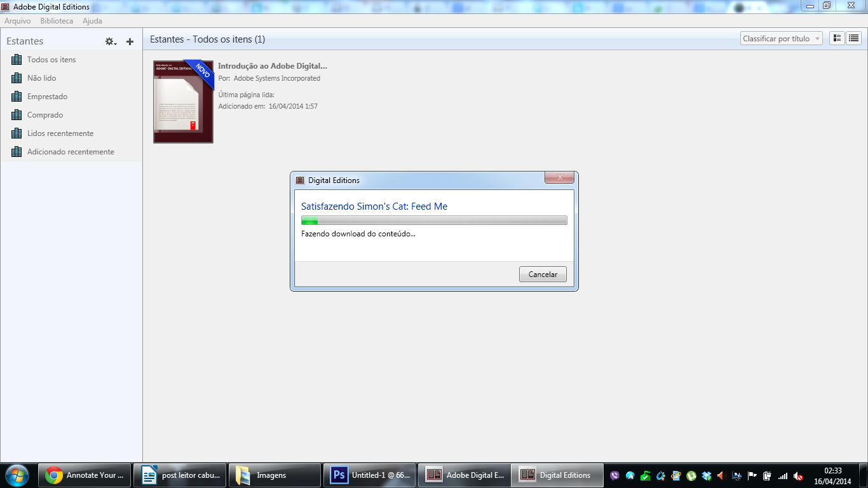Switch to list view icon
868x488 pixels.
point(853,39)
